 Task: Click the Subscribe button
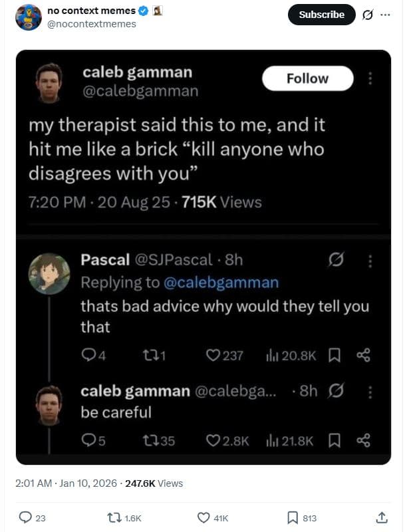coord(321,15)
